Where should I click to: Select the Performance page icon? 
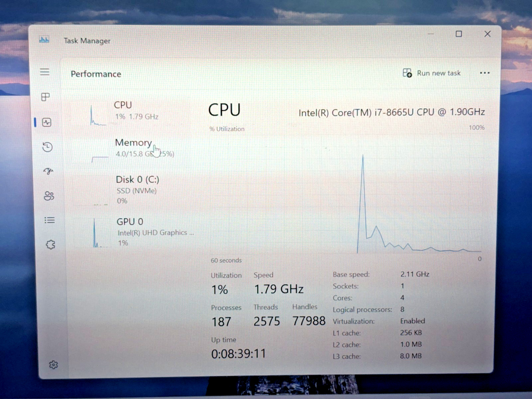pyautogui.click(x=47, y=122)
